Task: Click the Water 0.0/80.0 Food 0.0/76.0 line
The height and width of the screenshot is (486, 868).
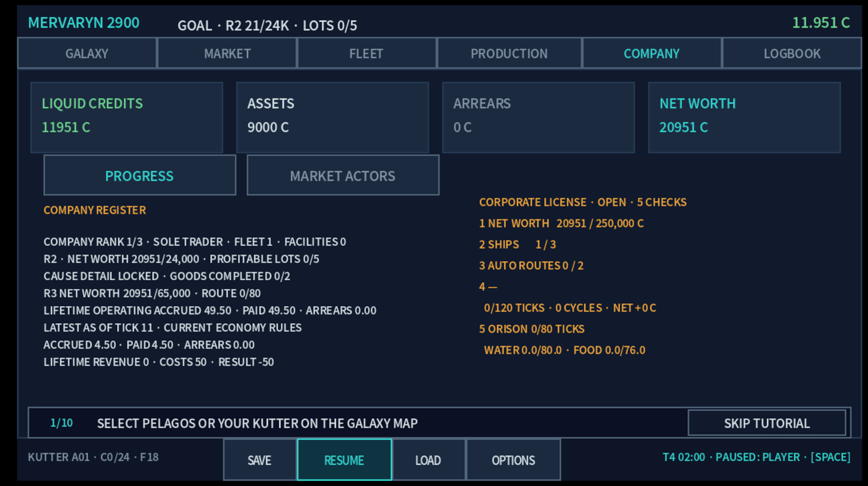Action: pyautogui.click(x=564, y=350)
